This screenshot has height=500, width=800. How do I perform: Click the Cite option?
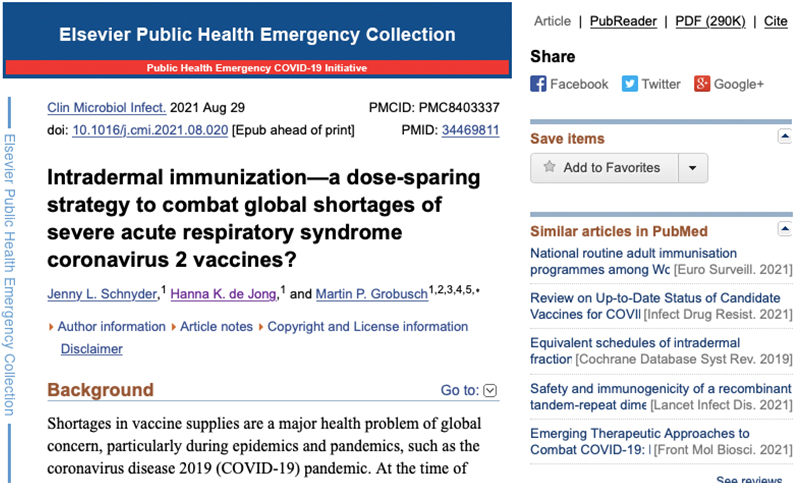pos(775,20)
